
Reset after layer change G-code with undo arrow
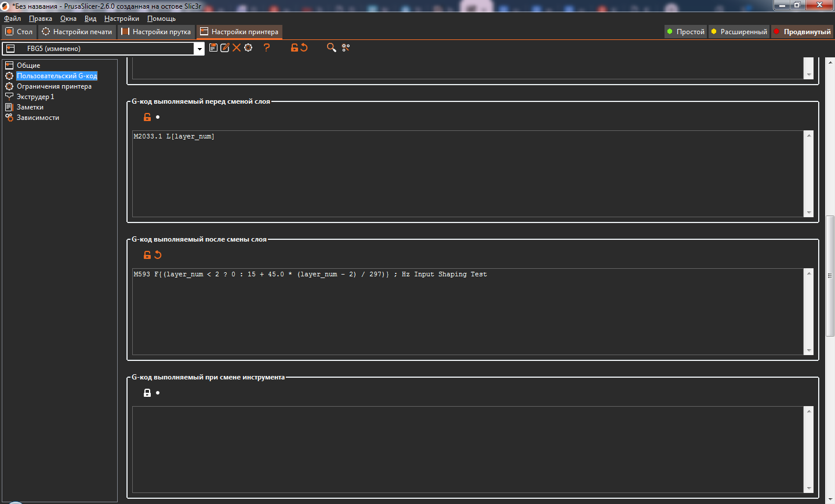click(158, 255)
